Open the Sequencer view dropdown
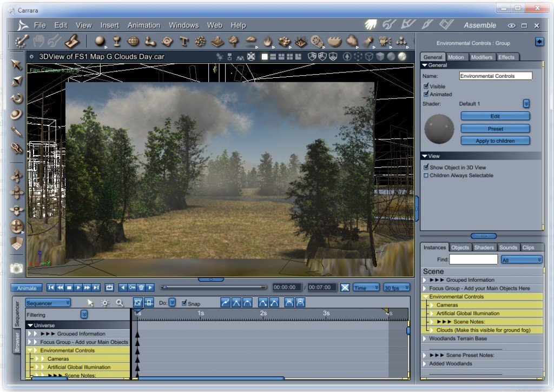 pyautogui.click(x=48, y=303)
